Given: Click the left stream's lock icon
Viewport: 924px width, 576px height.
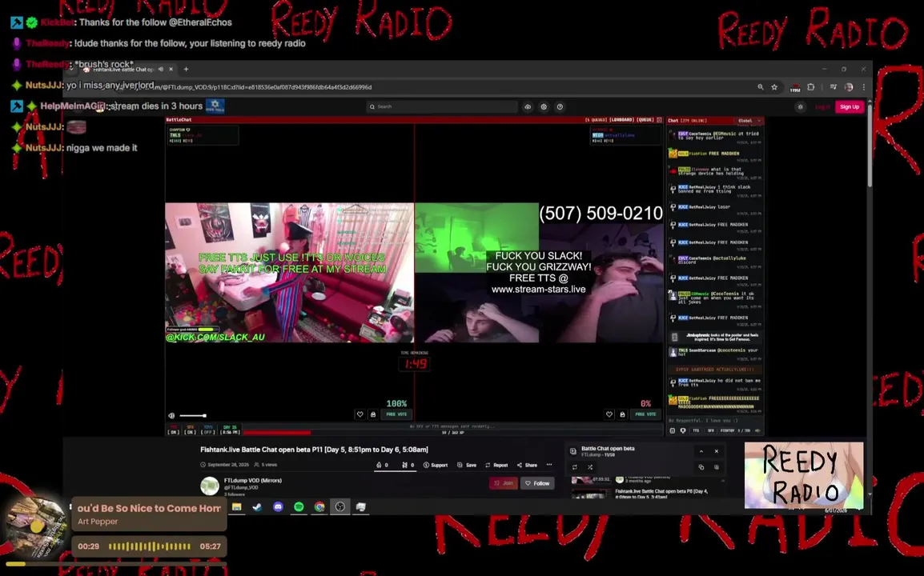Looking at the screenshot, I should (373, 414).
